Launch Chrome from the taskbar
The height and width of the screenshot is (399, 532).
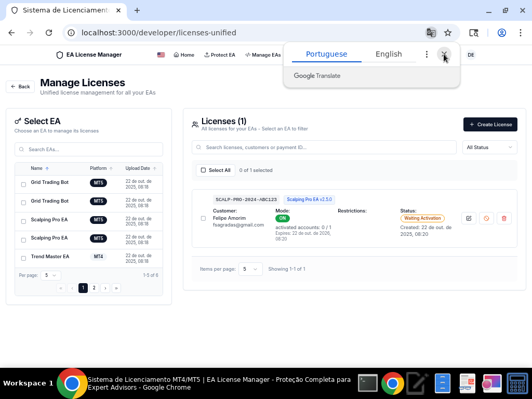coord(392,383)
